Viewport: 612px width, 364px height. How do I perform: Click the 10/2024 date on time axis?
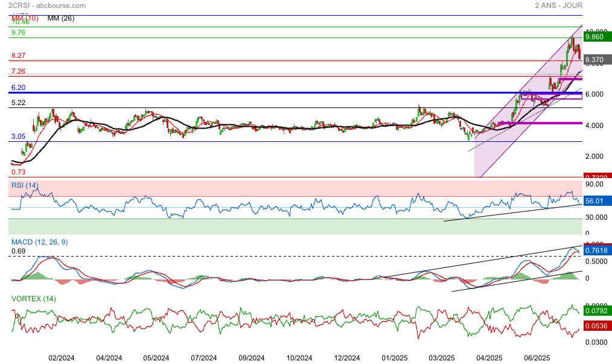pos(299,358)
